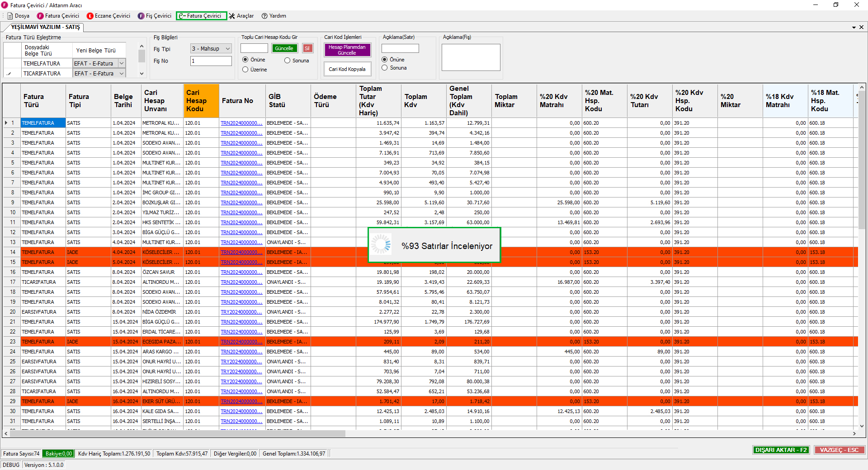Viewport: 868px width, 470px height.
Task: Click the Fiş No input field
Action: (x=211, y=61)
